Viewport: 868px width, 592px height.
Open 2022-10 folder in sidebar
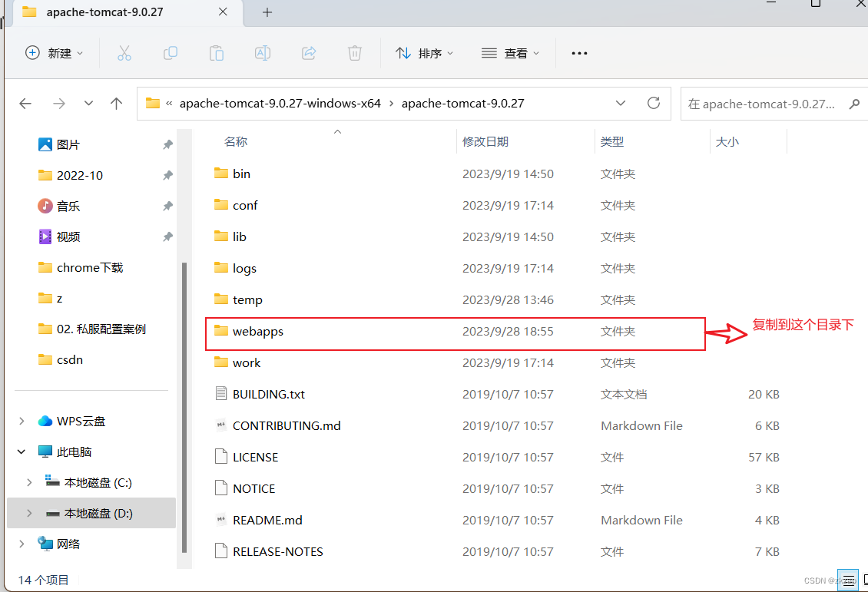[x=71, y=175]
